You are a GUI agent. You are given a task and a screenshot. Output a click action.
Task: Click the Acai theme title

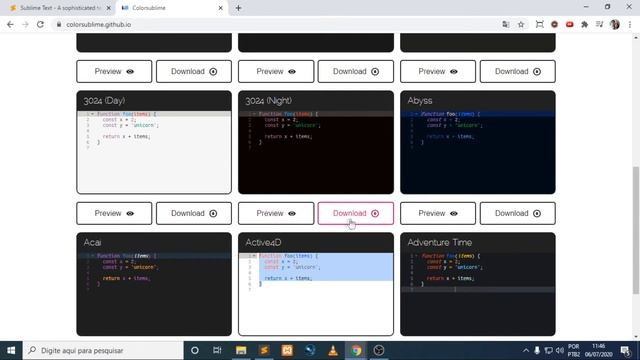pyautogui.click(x=92, y=242)
